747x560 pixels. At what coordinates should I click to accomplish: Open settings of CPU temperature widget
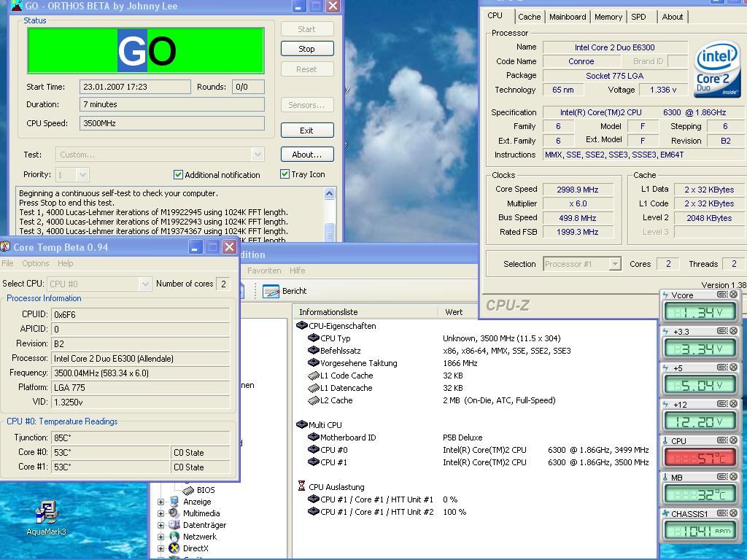coord(722,440)
